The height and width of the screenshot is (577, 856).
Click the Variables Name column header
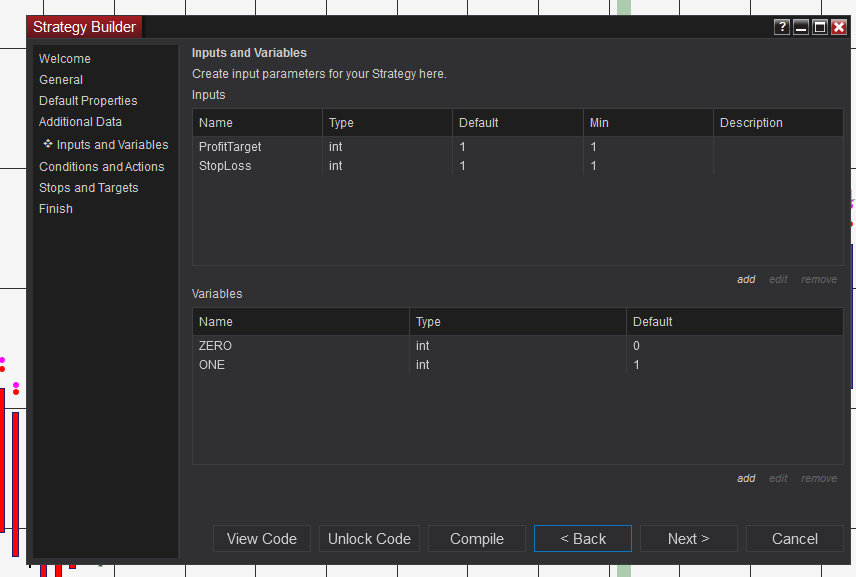[301, 322]
